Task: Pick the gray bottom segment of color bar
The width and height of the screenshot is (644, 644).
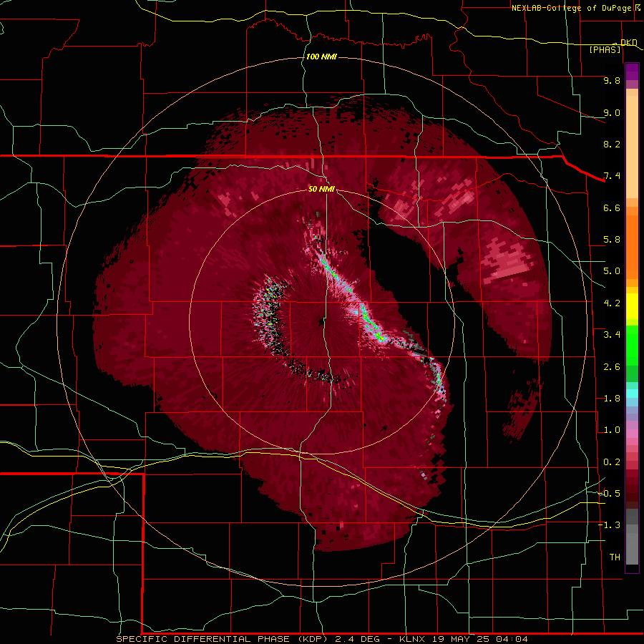Action: click(632, 549)
